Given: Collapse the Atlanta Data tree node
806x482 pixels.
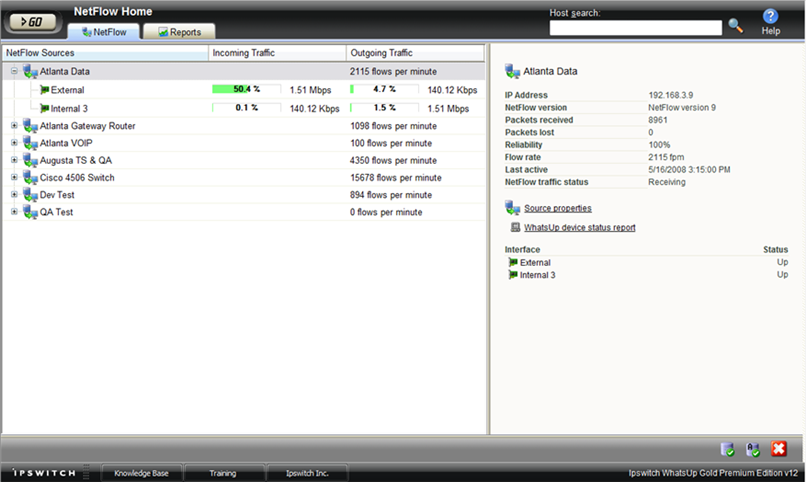Looking at the screenshot, I should (x=14, y=72).
